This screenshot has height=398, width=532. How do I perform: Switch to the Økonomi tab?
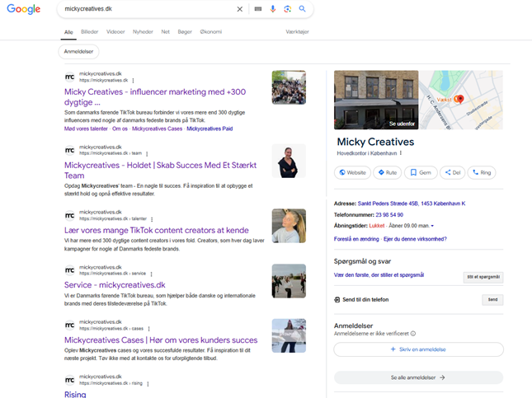[210, 32]
